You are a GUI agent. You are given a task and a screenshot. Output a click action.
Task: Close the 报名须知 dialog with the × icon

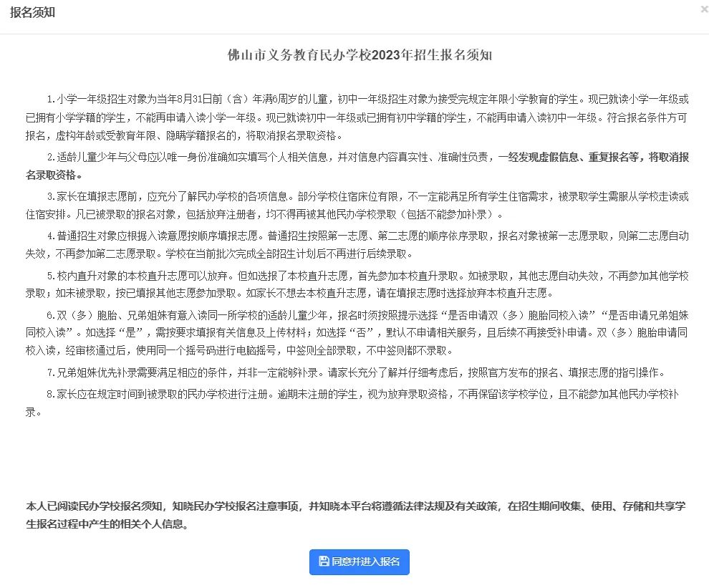click(704, 9)
